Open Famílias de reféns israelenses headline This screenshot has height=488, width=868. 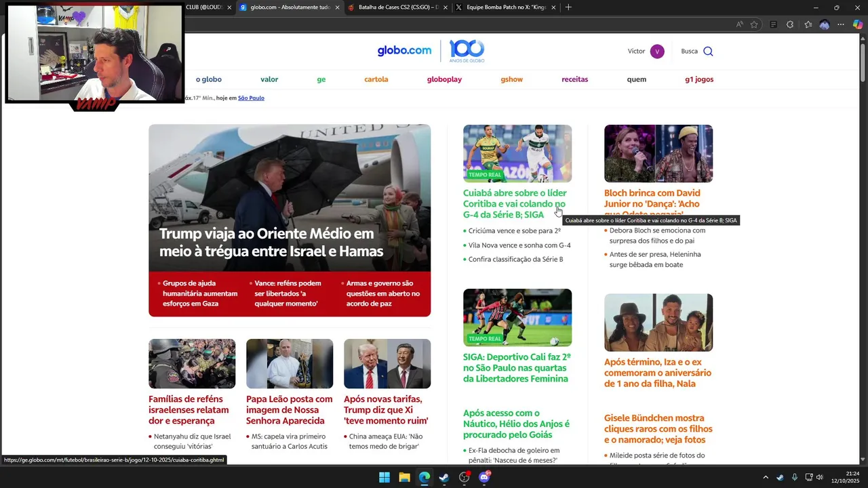point(189,409)
